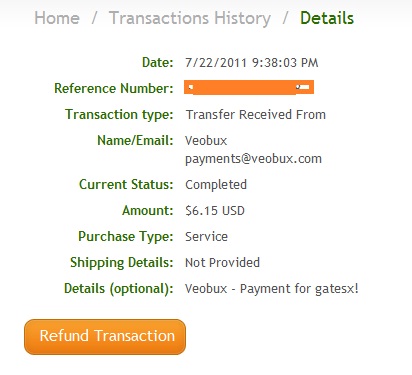The width and height of the screenshot is (412, 375).
Task: Click the Current Status label
Action: [126, 184]
